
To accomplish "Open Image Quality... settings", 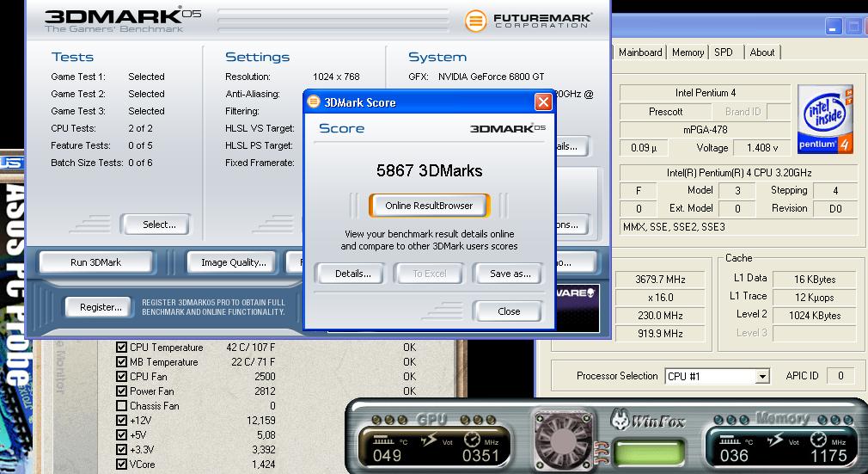I will point(233,262).
